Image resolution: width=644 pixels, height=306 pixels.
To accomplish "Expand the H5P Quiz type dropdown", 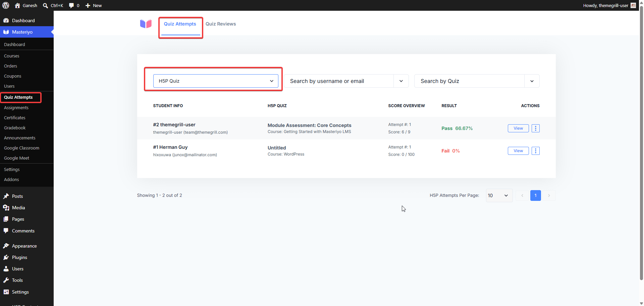I will tap(216, 81).
